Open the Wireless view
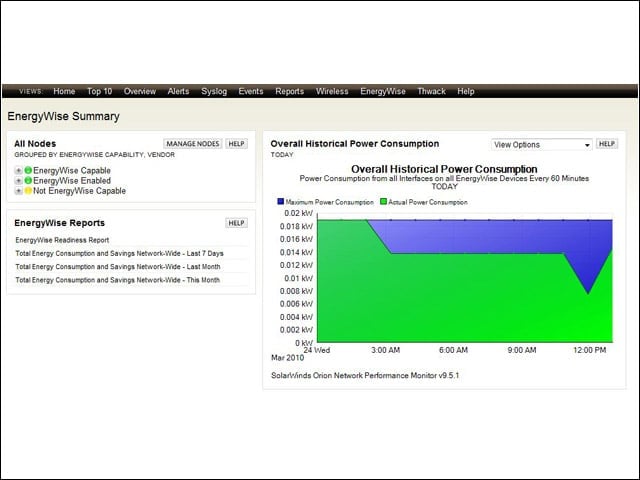The height and width of the screenshot is (480, 640). tap(332, 91)
